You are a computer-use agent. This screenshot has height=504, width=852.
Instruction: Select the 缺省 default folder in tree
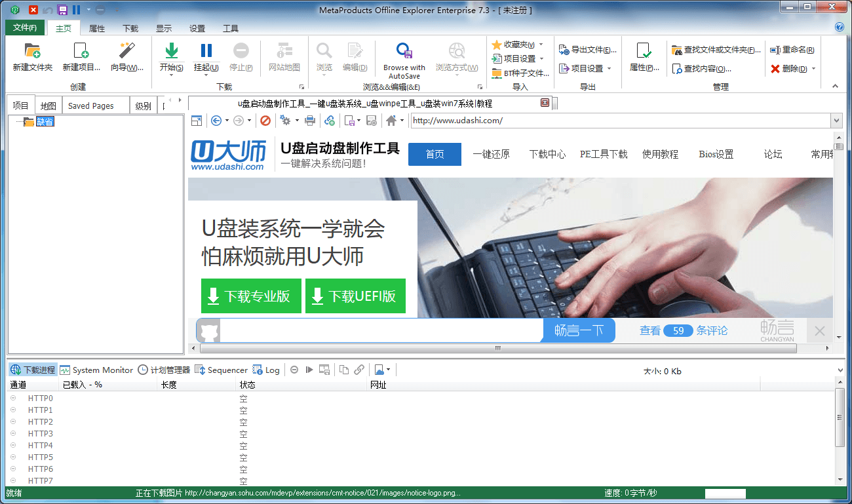45,121
